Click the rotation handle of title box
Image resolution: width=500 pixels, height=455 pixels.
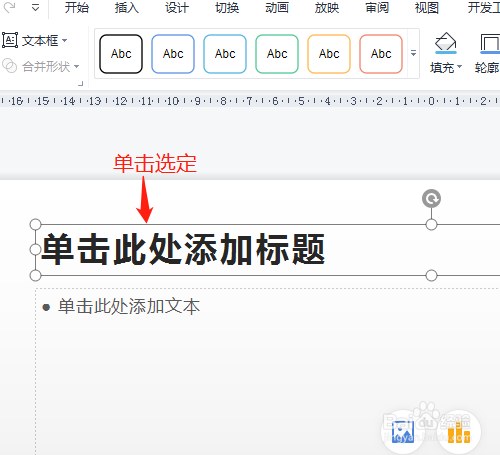coord(431,199)
